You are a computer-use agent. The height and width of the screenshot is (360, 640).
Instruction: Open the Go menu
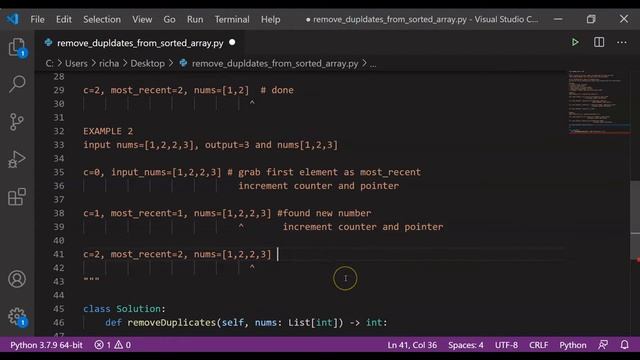point(169,19)
